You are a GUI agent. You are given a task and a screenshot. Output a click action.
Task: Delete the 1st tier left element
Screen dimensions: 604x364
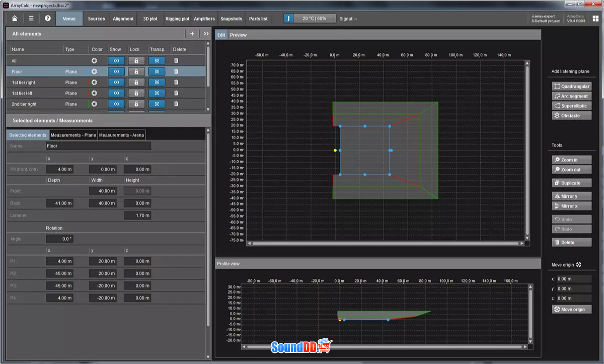pyautogui.click(x=176, y=93)
